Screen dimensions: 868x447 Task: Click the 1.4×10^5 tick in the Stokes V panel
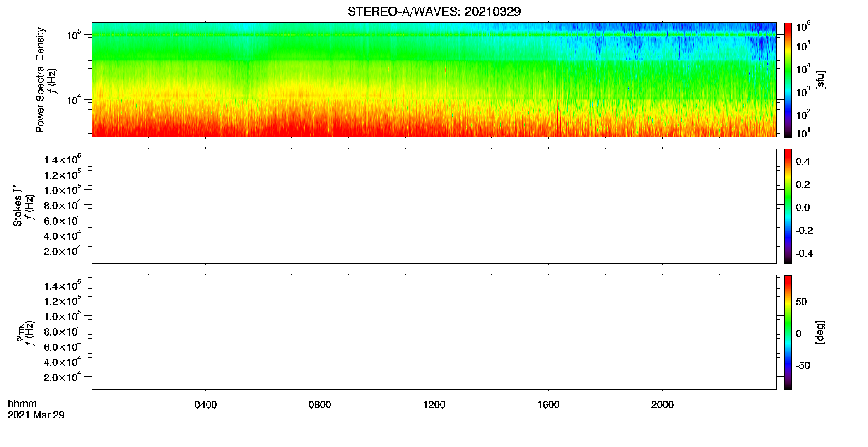coord(62,159)
